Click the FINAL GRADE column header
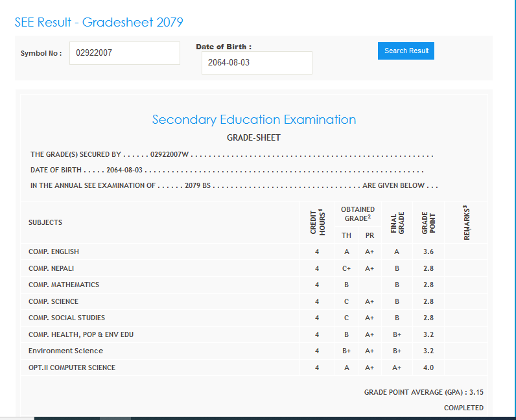Screen dimensions: 516x420 click(x=397, y=222)
